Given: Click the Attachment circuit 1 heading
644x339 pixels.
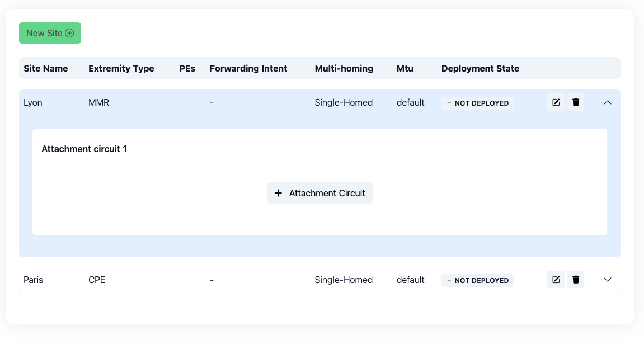Looking at the screenshot, I should click(x=84, y=149).
